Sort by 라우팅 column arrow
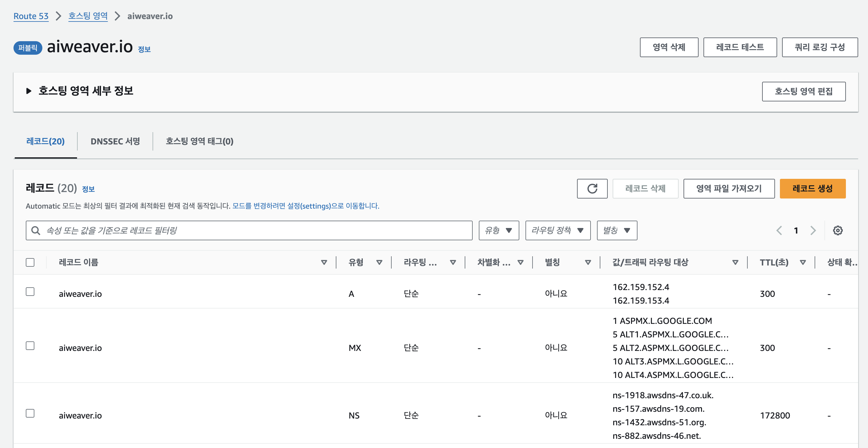 click(453, 262)
